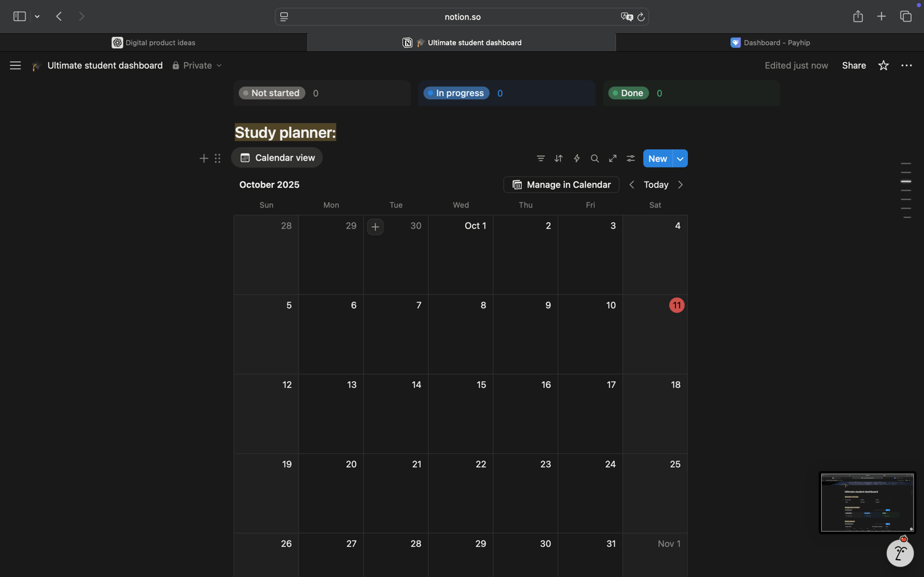Select the Oct 1 calendar cell

click(461, 255)
